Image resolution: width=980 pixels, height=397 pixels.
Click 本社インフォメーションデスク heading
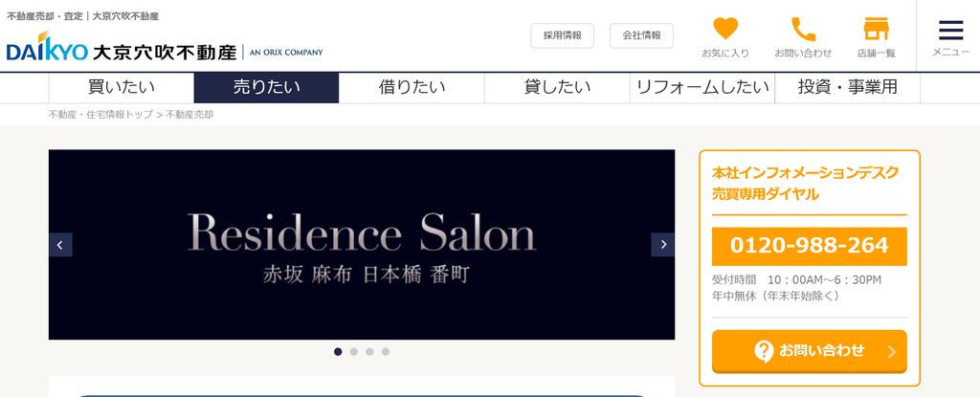point(806,172)
